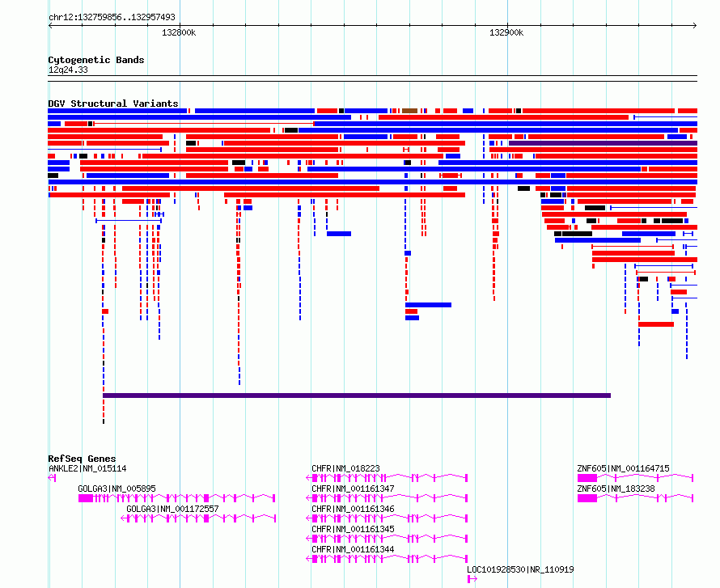The width and height of the screenshot is (720, 588).
Task: Click the ANKLE2 magenta gene glyph
Action: click(x=52, y=478)
